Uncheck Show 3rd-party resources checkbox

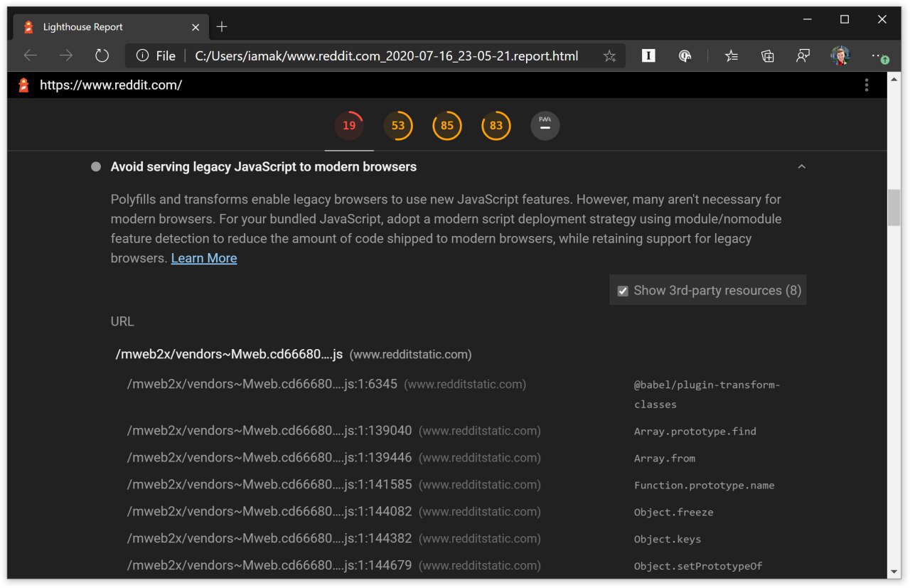(x=623, y=291)
